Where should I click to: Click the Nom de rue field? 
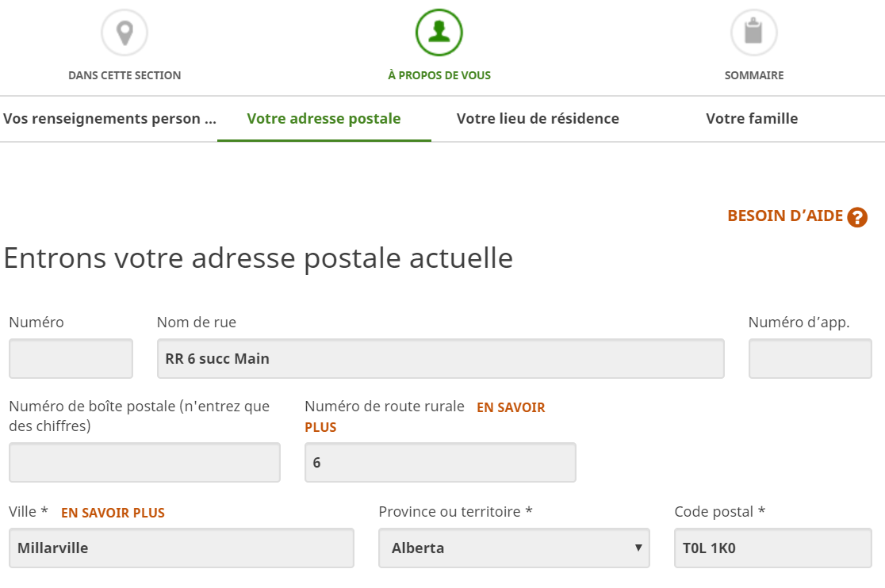coord(441,358)
